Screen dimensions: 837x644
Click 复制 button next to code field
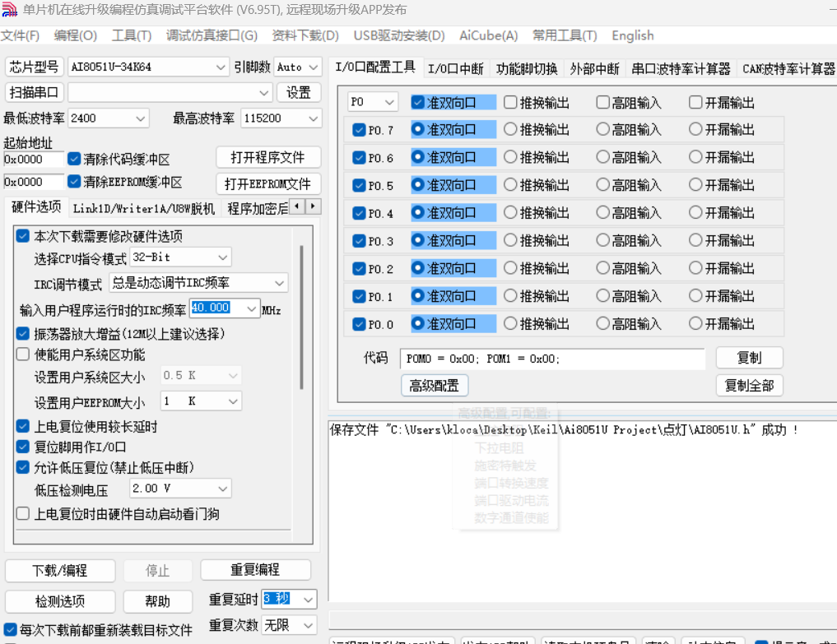pos(749,358)
